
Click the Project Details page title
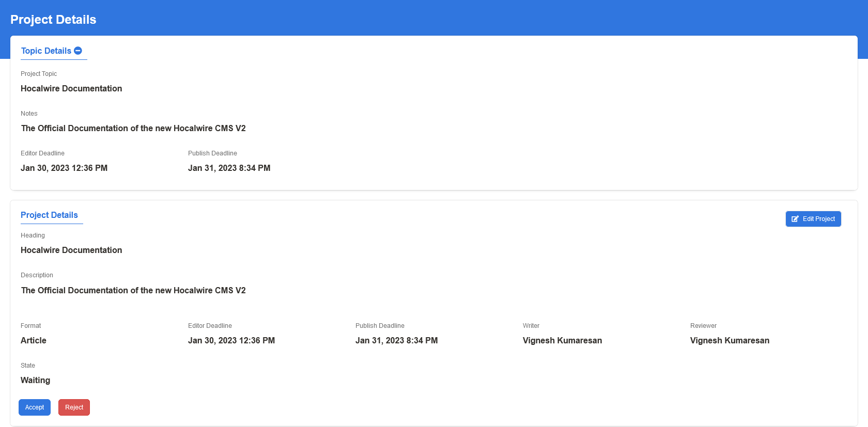click(53, 20)
